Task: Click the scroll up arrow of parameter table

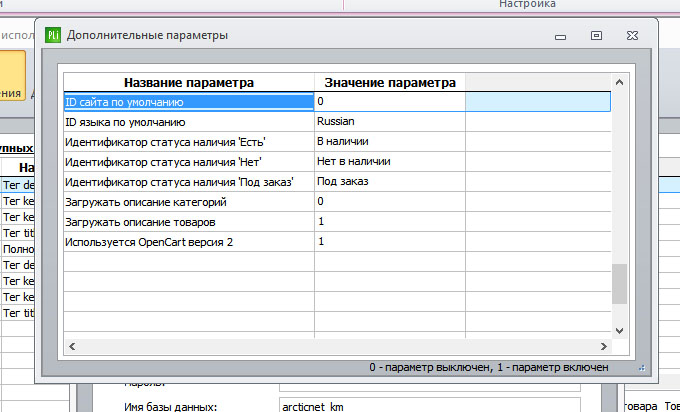Action: (x=619, y=82)
